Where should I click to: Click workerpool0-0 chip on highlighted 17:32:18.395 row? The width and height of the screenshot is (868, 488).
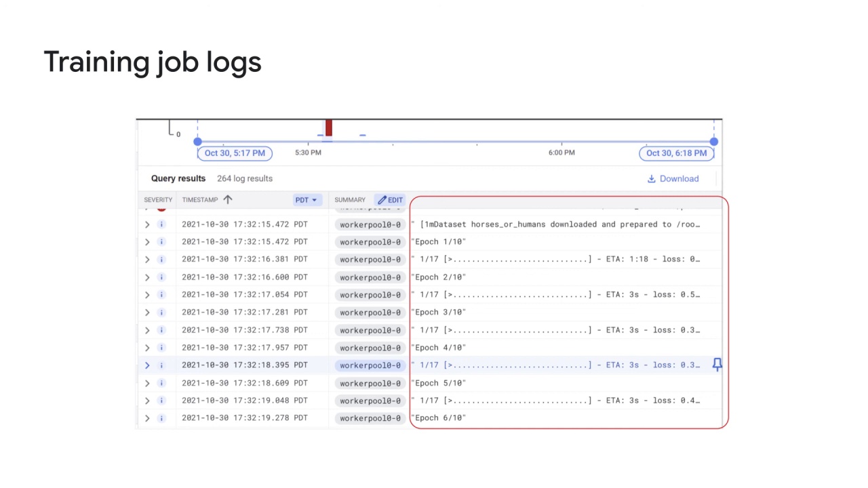[x=370, y=365]
